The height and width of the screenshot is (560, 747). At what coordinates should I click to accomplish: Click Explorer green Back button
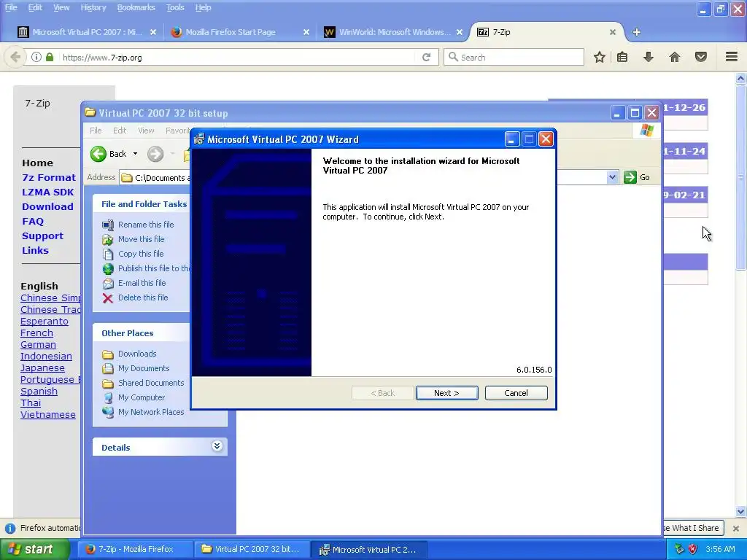[x=109, y=154]
